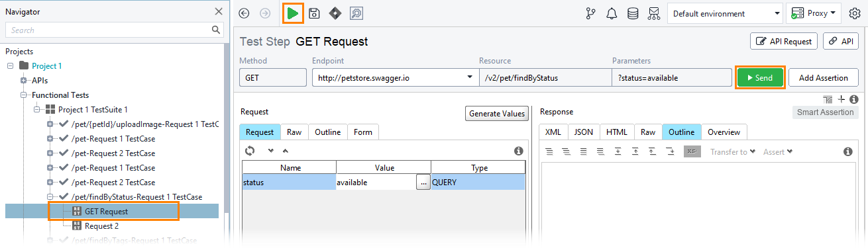Image resolution: width=868 pixels, height=248 pixels.
Task: Switch to XML response tab
Action: pyautogui.click(x=553, y=132)
